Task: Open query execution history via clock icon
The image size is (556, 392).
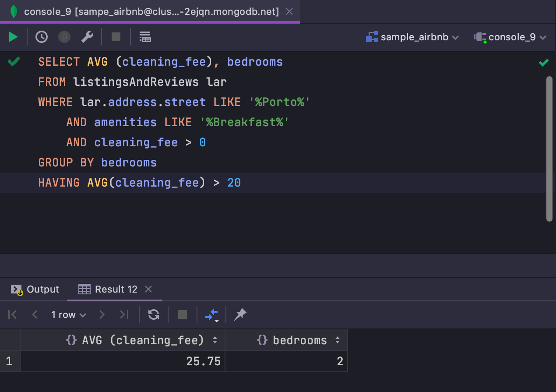Action: (41, 37)
